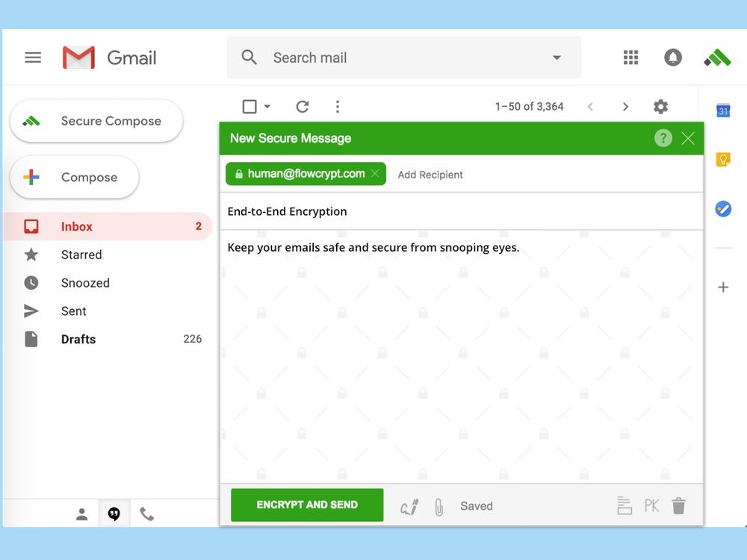The image size is (747, 560).
Task: Delete the draft with the trash icon
Action: [x=678, y=505]
